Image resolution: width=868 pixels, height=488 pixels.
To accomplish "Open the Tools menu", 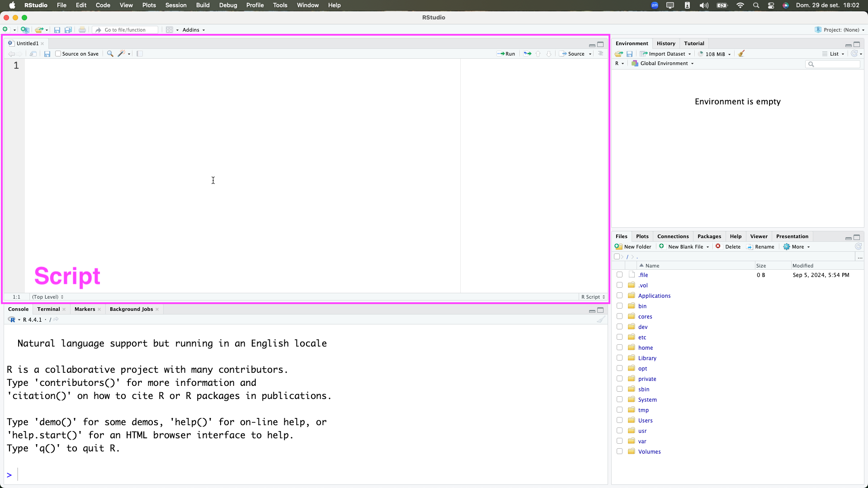I will (280, 5).
